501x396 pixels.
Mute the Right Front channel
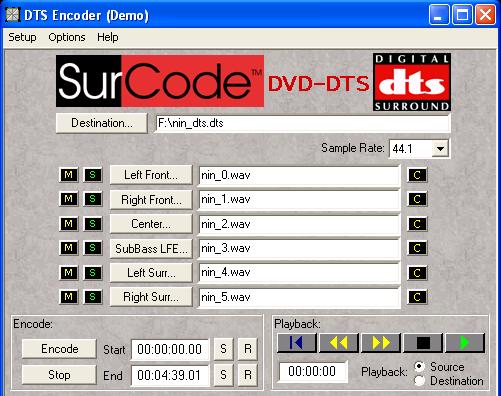coord(69,199)
